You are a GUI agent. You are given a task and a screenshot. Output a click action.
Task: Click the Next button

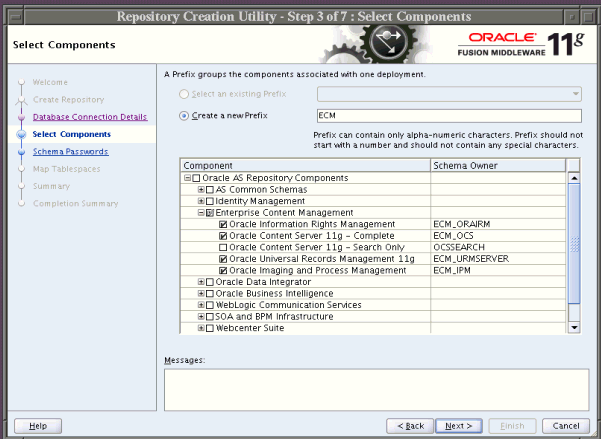pos(459,426)
